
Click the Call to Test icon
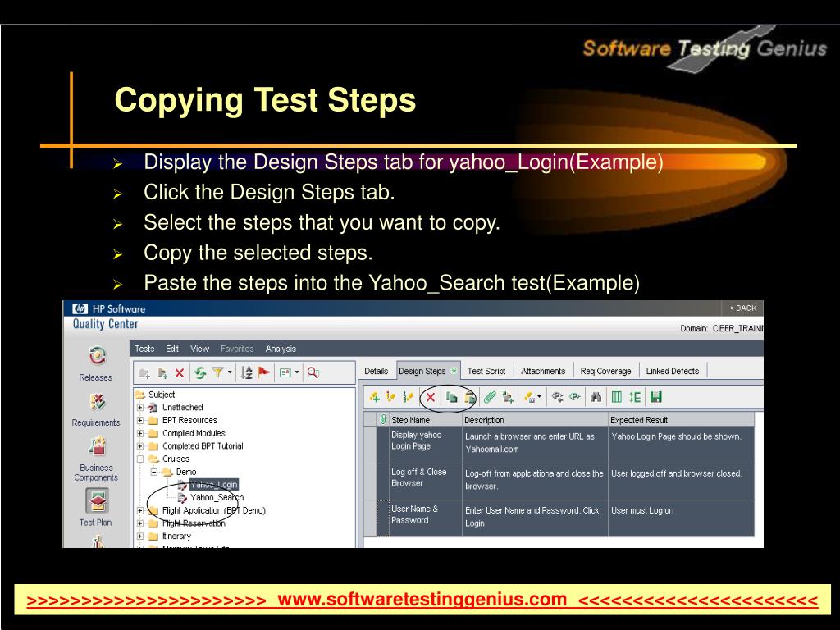pos(508,398)
